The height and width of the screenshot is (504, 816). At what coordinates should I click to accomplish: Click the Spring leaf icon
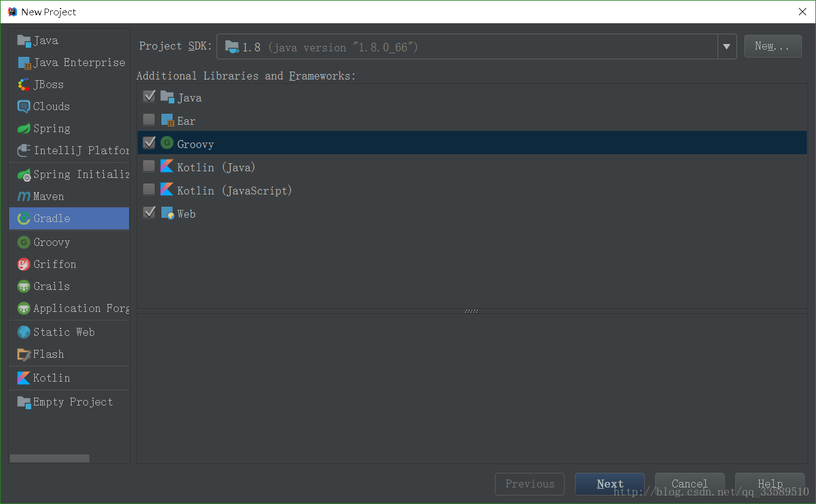(24, 129)
